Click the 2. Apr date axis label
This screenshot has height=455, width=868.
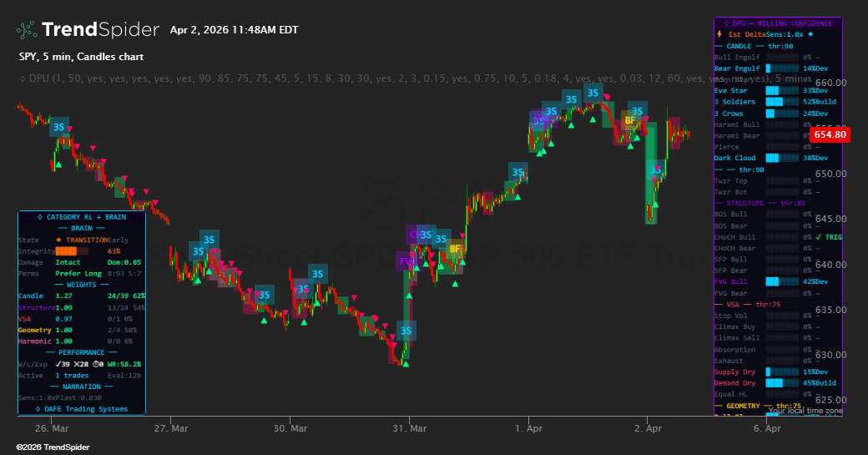pyautogui.click(x=648, y=428)
